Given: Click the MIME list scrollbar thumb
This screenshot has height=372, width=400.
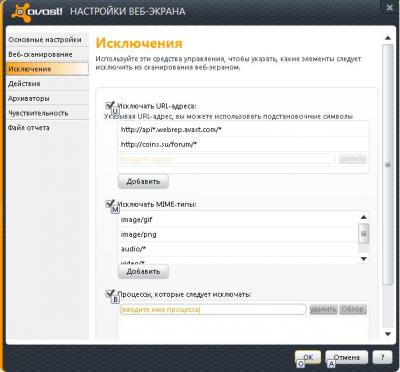Looking at the screenshot, I should (x=364, y=234).
